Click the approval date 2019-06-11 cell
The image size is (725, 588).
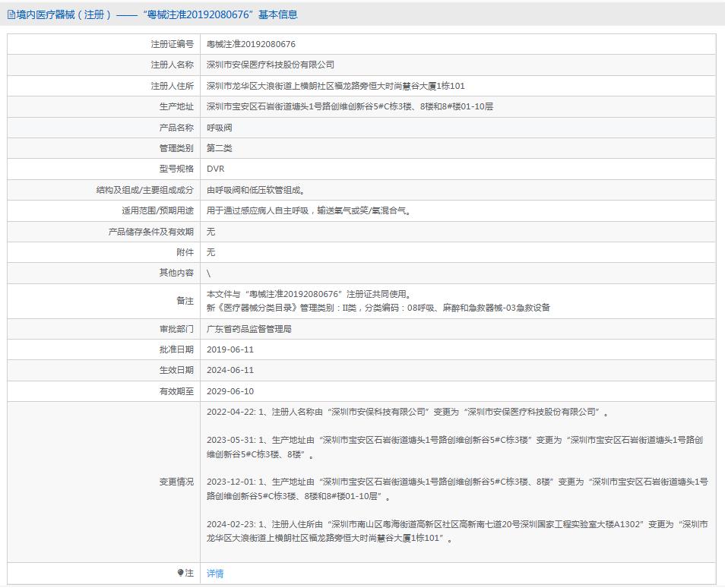236,350
